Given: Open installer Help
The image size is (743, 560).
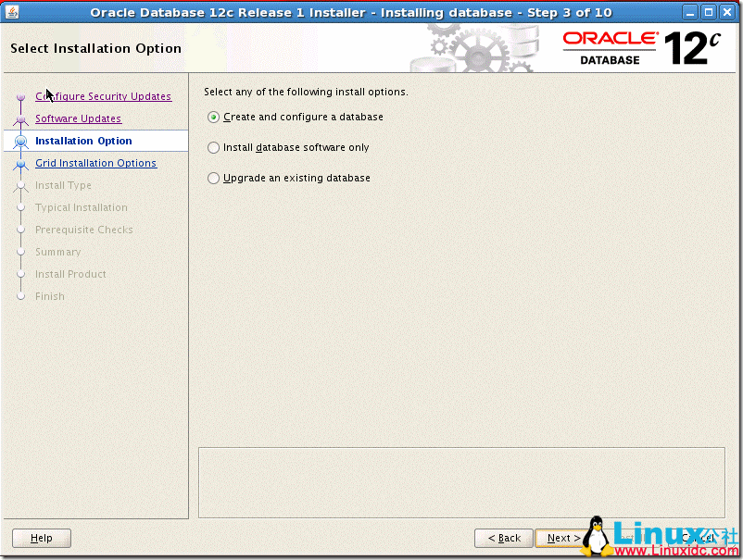Looking at the screenshot, I should point(41,538).
